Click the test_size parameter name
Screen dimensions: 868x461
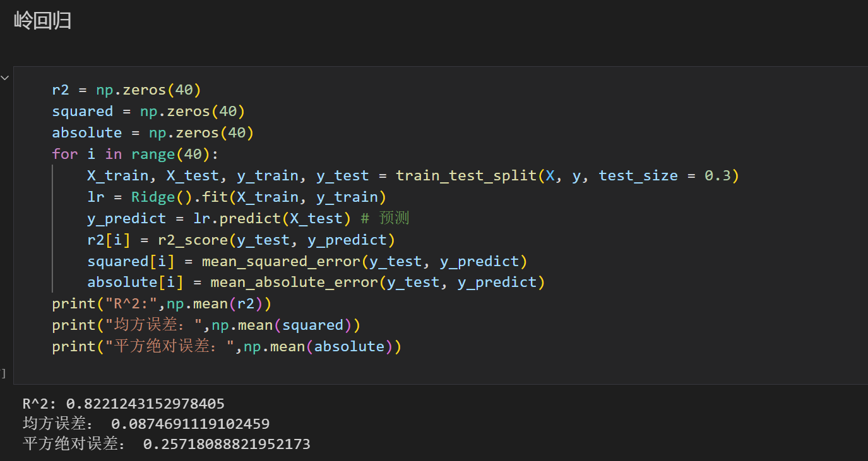pyautogui.click(x=638, y=176)
